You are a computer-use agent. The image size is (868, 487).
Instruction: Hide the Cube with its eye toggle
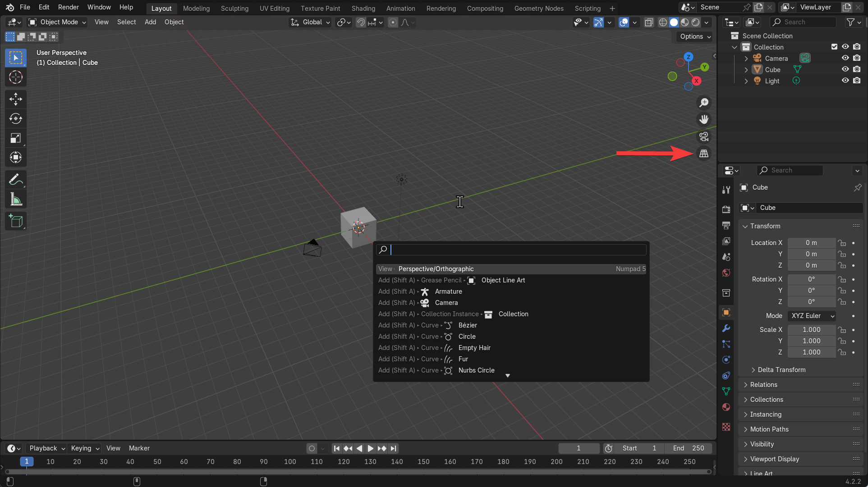pyautogui.click(x=845, y=69)
